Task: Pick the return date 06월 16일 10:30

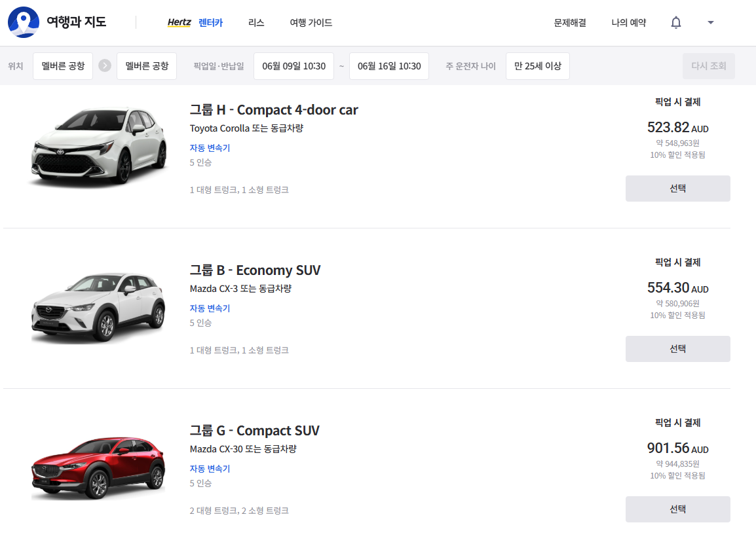Action: point(389,66)
